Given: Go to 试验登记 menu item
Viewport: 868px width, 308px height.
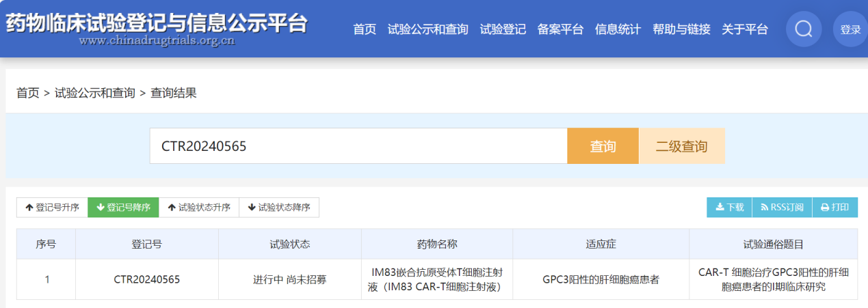Looking at the screenshot, I should point(503,29).
